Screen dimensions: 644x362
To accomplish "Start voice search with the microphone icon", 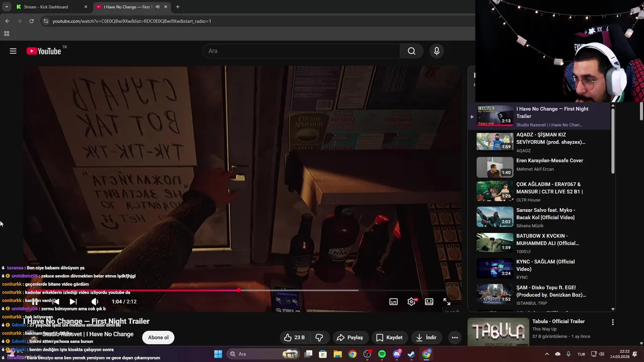I will (x=437, y=51).
